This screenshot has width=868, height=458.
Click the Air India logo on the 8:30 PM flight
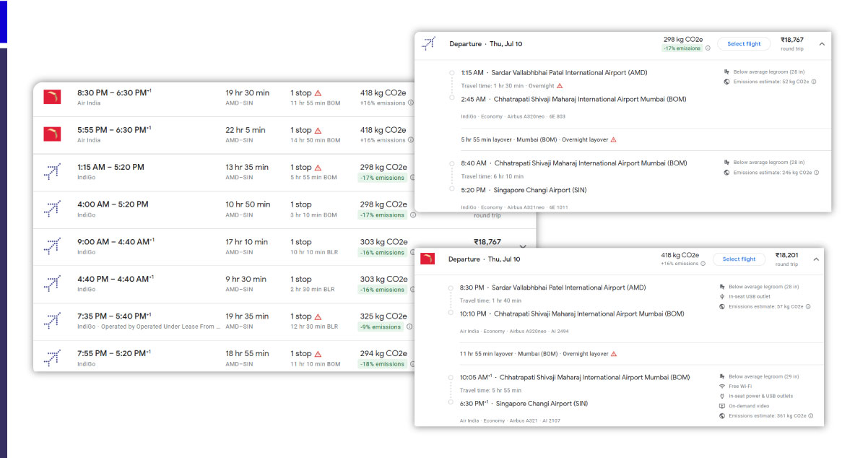coord(52,96)
